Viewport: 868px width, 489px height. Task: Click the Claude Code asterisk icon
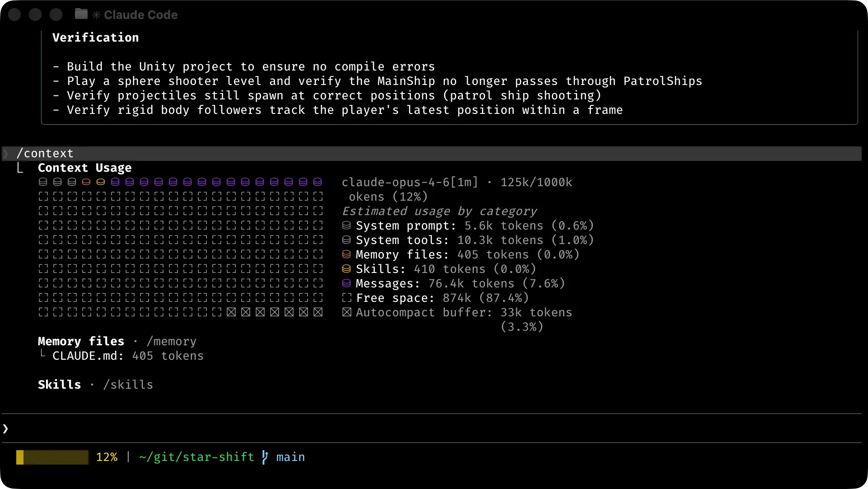tap(96, 15)
